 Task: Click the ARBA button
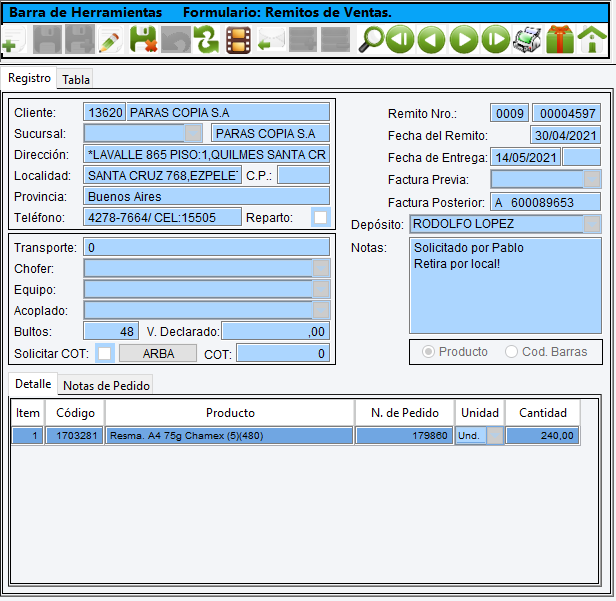tap(158, 354)
